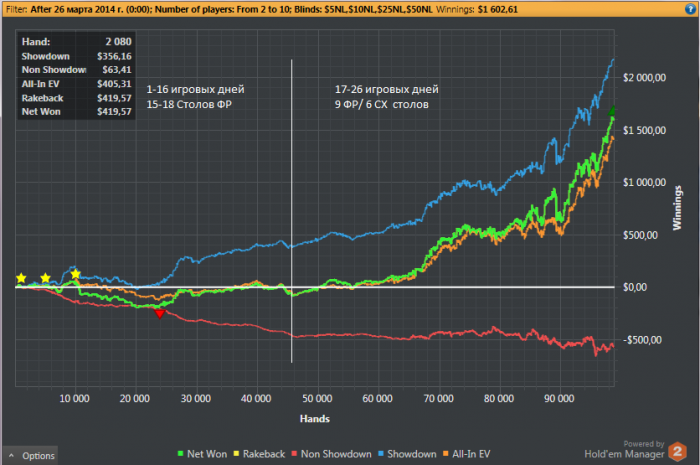Click the $1 000,00 axis label

(x=645, y=183)
